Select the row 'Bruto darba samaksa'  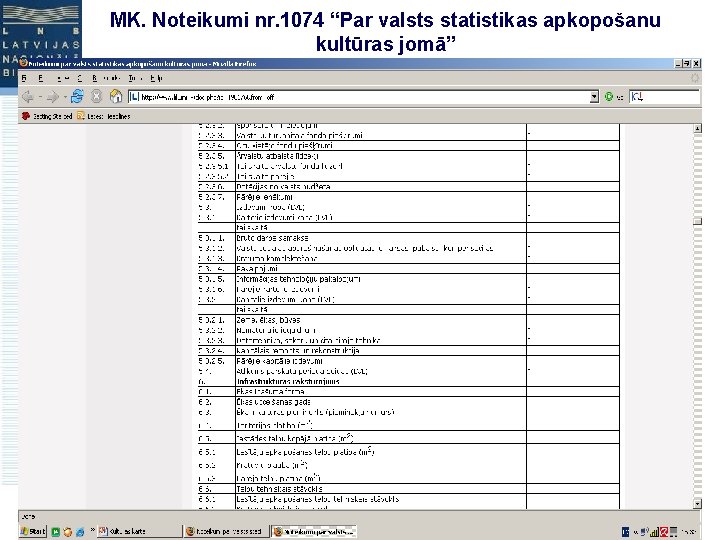click(409, 238)
